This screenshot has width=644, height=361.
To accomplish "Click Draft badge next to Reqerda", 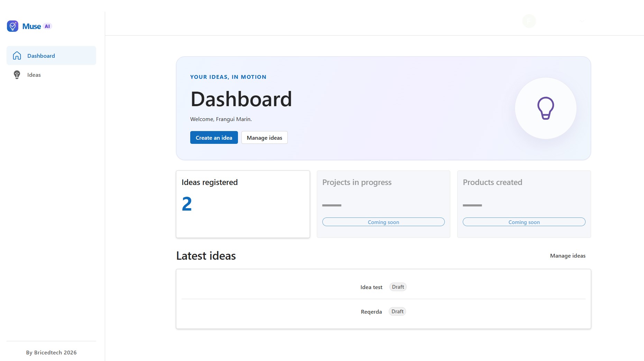I will pyautogui.click(x=397, y=312).
